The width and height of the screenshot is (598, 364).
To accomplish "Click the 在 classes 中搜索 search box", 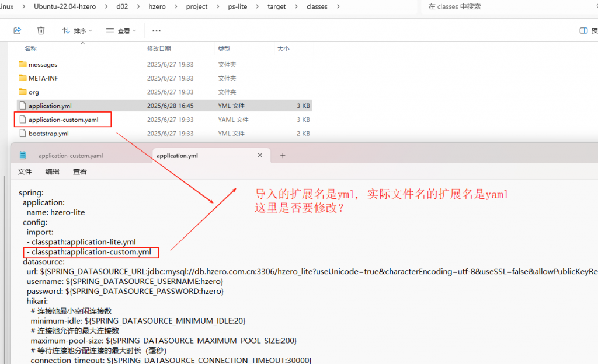I will pos(502,7).
